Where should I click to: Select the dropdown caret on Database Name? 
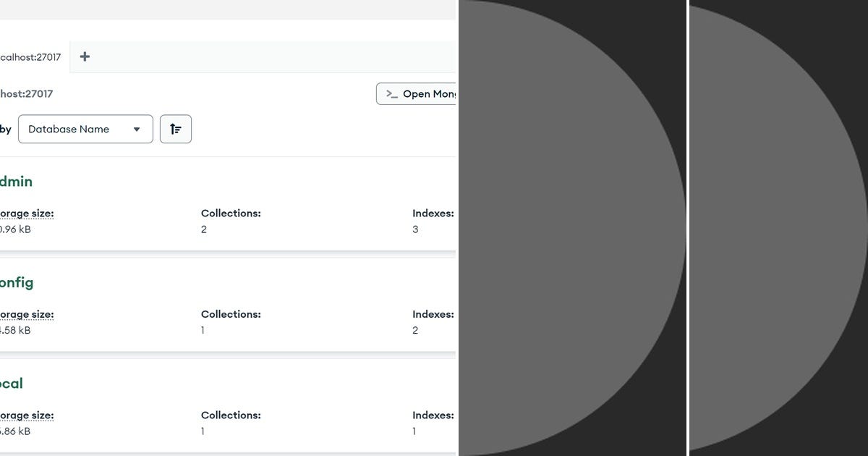tap(137, 129)
